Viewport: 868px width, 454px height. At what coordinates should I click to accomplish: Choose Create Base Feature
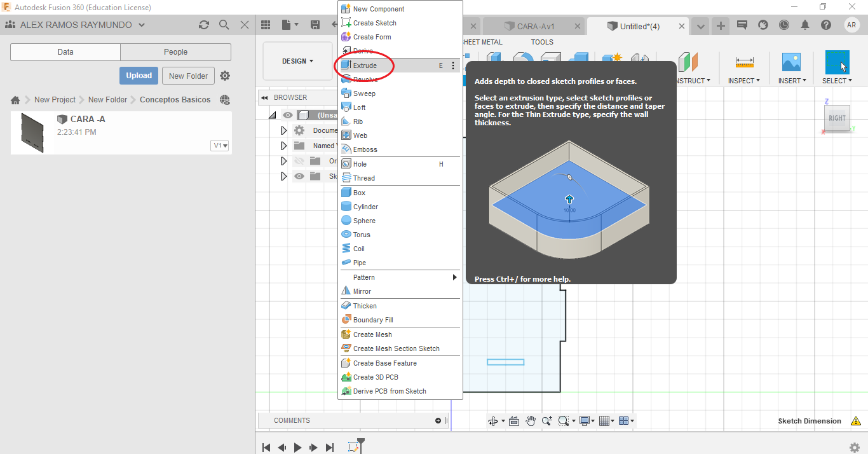[400, 363]
